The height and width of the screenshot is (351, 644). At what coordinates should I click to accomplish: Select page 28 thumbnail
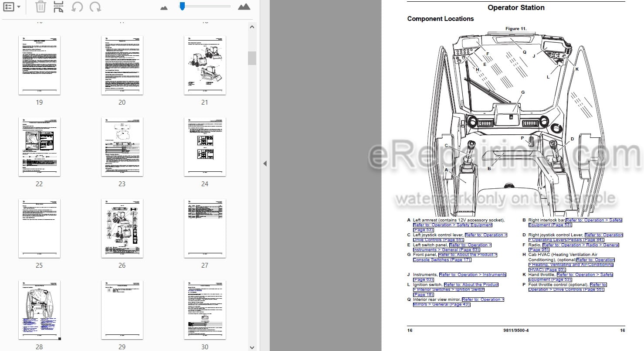pos(39,310)
